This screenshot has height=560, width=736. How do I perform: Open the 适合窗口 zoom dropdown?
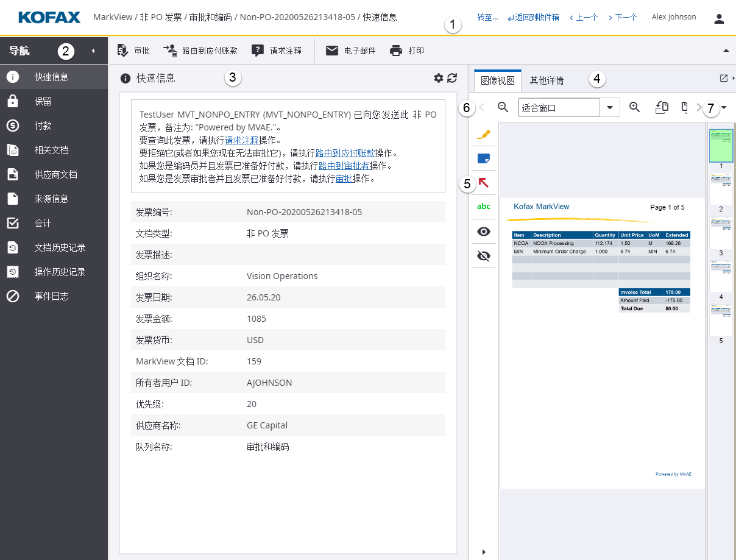pyautogui.click(x=609, y=108)
